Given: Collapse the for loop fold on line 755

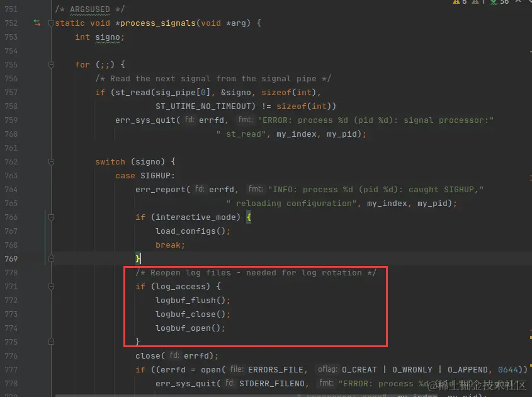Looking at the screenshot, I should tap(51, 64).
